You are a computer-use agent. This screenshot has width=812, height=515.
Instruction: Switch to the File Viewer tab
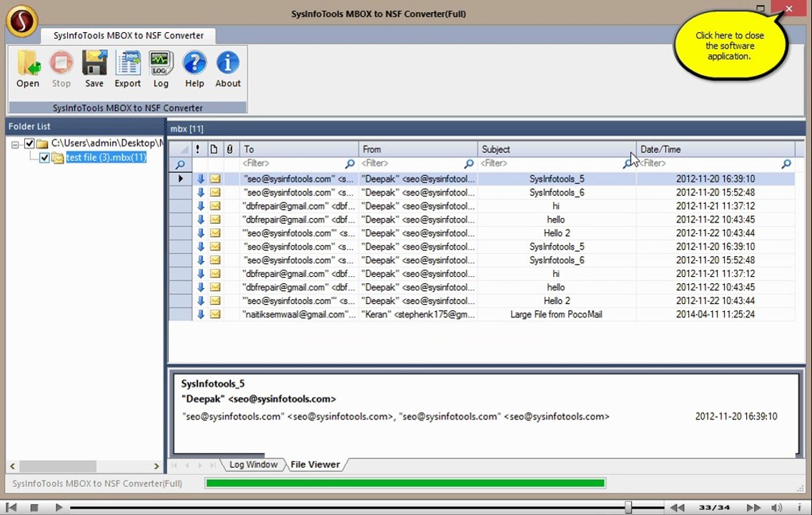coord(315,464)
